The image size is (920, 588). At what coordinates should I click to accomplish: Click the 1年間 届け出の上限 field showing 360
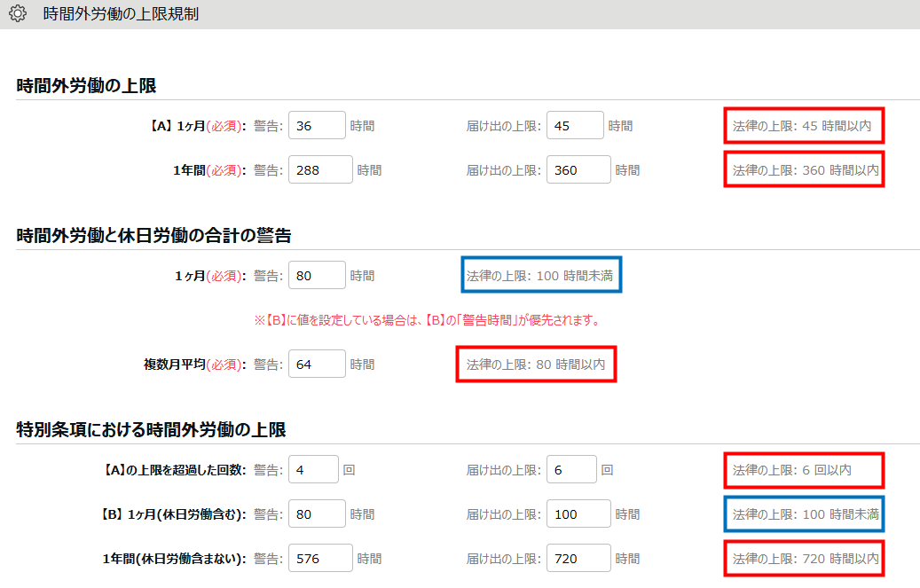pos(578,169)
